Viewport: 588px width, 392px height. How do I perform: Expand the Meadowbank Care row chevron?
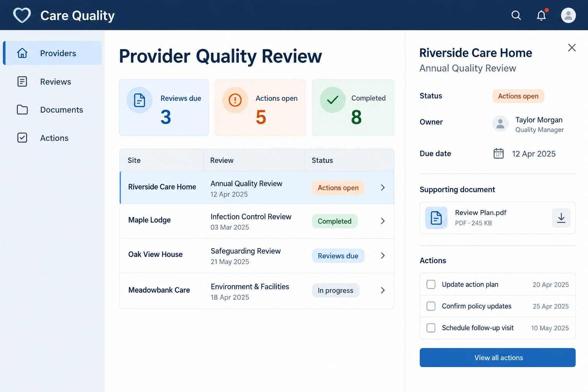pyautogui.click(x=382, y=291)
